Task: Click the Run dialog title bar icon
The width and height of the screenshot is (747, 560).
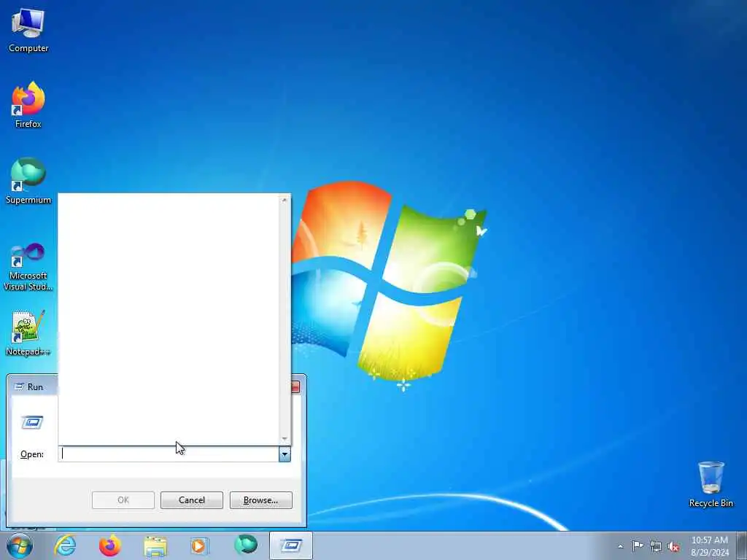Action: [x=19, y=386]
